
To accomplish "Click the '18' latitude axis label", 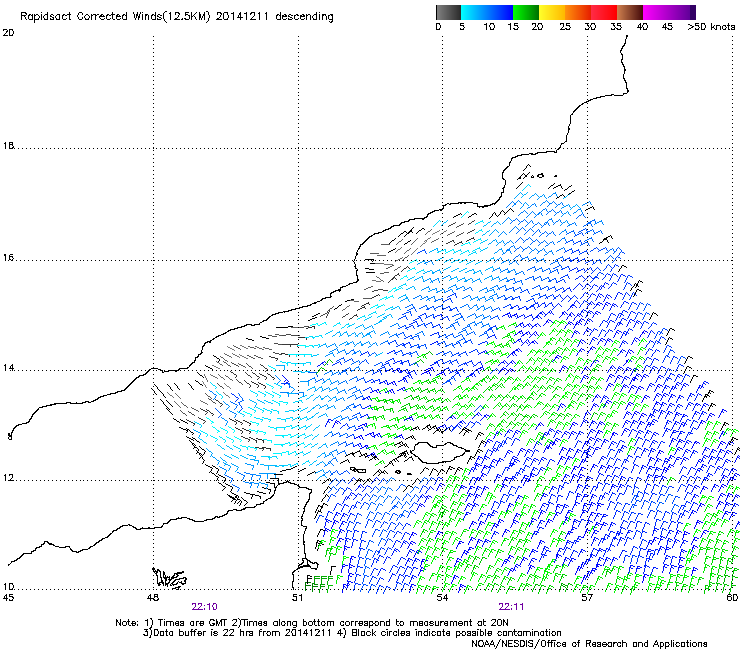I will pyautogui.click(x=8, y=146).
